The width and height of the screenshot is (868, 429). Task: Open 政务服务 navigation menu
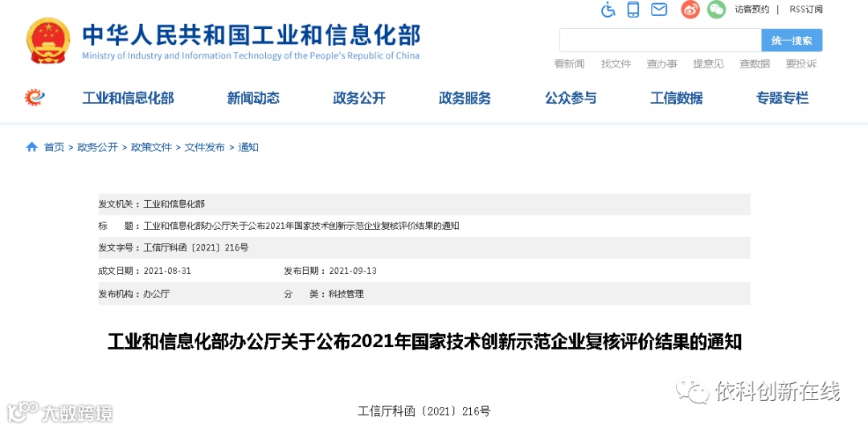tap(465, 99)
